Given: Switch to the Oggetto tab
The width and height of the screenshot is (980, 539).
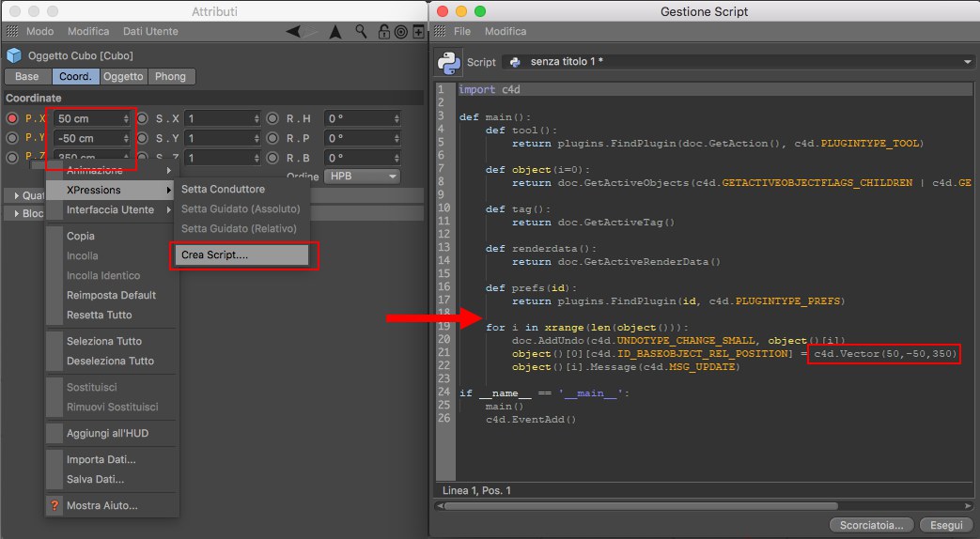Looking at the screenshot, I should pyautogui.click(x=123, y=76).
